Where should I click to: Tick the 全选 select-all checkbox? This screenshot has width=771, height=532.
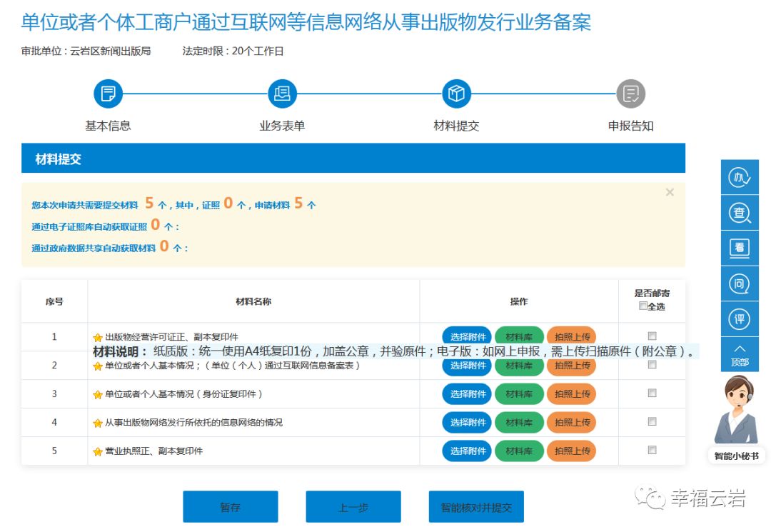point(643,306)
